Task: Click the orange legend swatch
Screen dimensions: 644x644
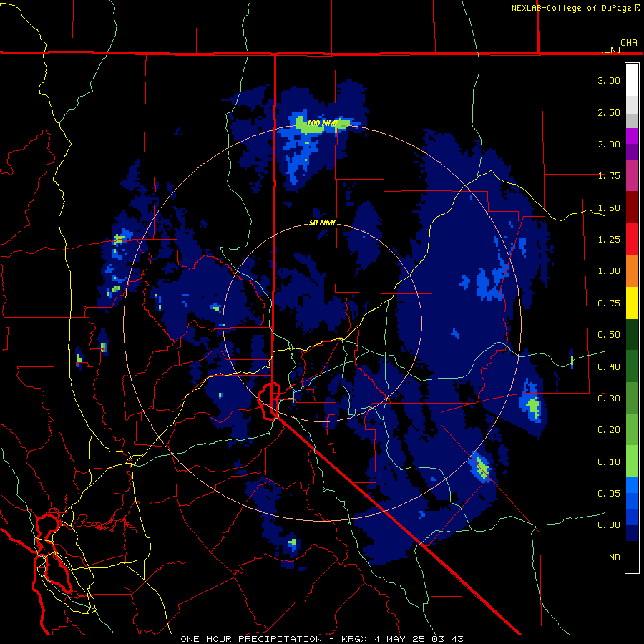Action: (x=632, y=271)
